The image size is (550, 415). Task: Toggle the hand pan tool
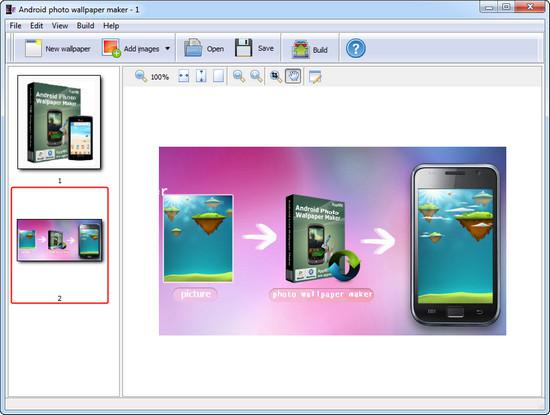click(293, 76)
